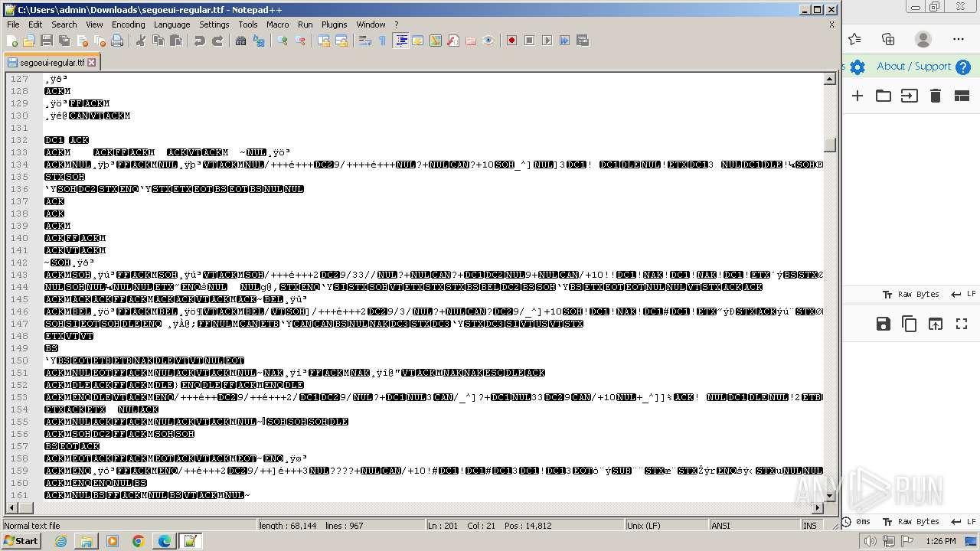The height and width of the screenshot is (551, 980).
Task: Click the Paste toolbar icon
Action: (175, 41)
